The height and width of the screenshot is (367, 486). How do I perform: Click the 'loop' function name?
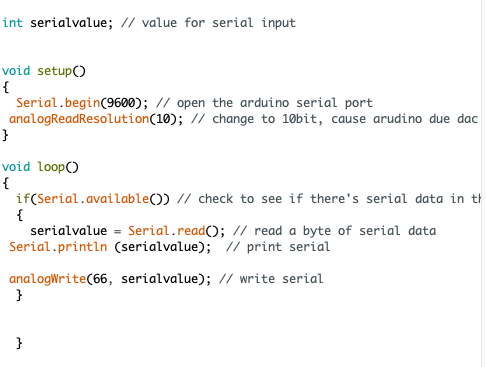point(51,167)
